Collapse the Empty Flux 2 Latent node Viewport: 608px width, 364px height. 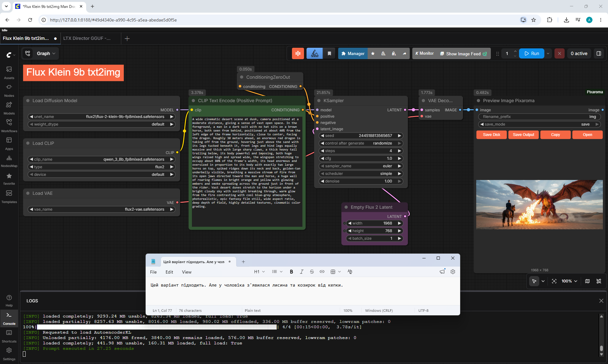coord(346,207)
